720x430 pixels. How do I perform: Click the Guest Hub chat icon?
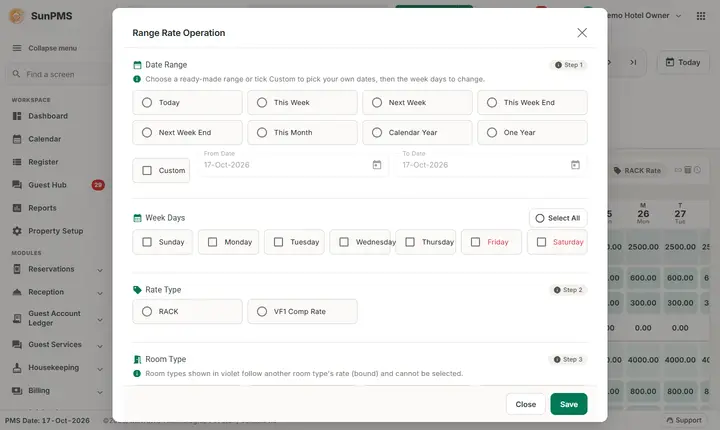tap(17, 185)
